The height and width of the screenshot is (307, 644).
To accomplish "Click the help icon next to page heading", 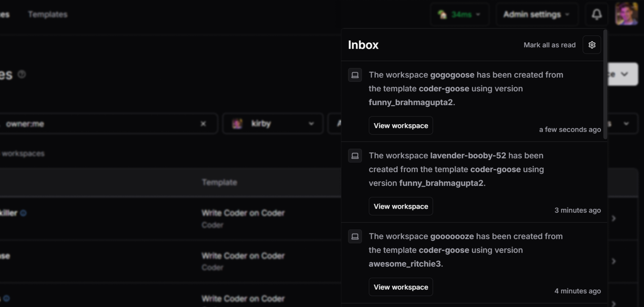I will click(22, 74).
